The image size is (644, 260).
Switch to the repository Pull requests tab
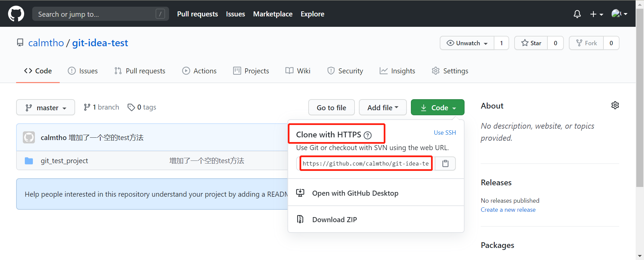140,71
